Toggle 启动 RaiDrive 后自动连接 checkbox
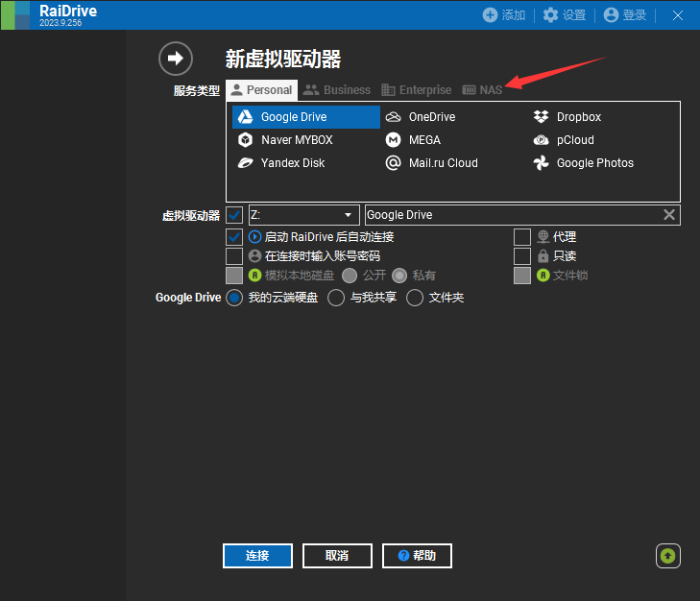 coord(234,237)
